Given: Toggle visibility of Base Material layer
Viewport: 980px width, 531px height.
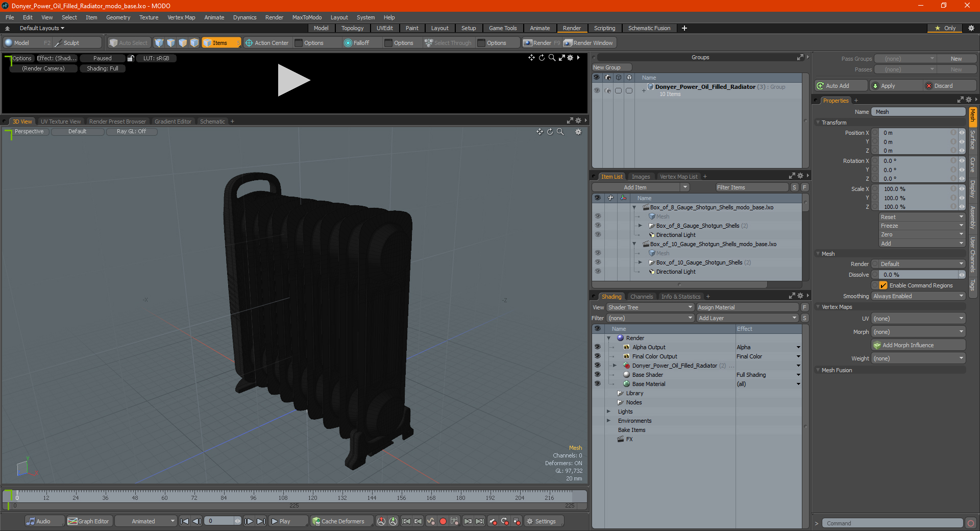Looking at the screenshot, I should (x=597, y=384).
